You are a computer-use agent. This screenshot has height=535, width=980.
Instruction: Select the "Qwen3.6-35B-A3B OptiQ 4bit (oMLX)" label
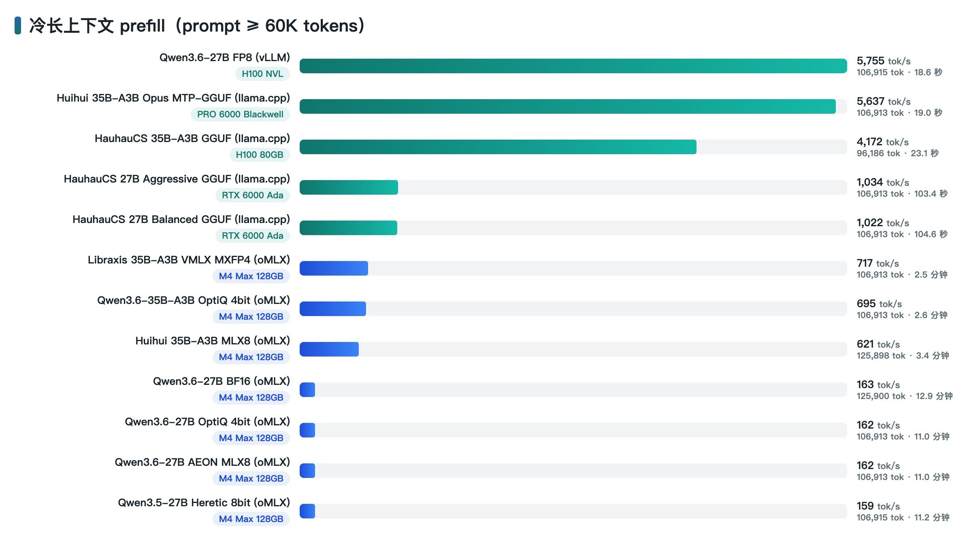coord(194,300)
